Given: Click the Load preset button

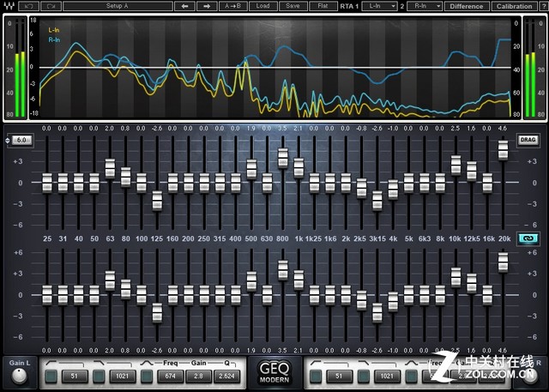Looking at the screenshot, I should coord(262,6).
